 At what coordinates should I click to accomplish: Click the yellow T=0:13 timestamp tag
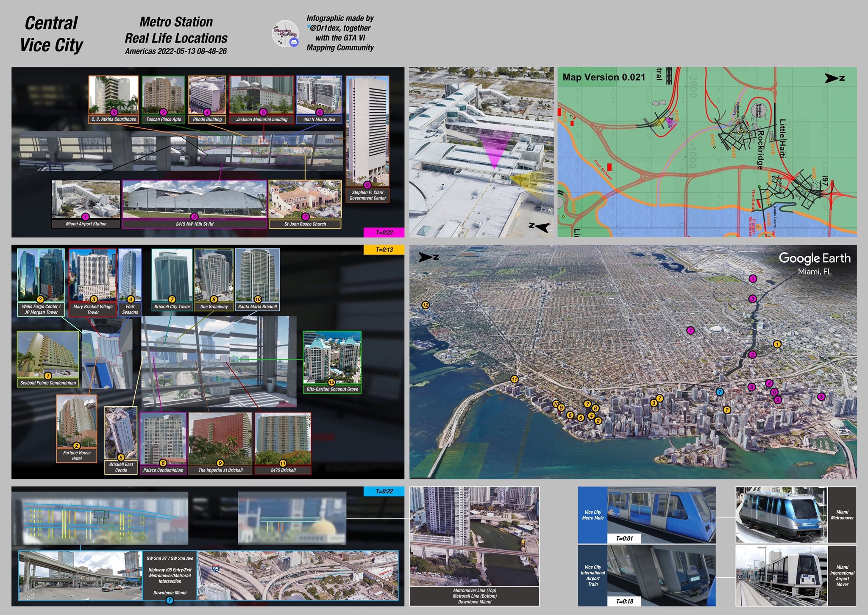point(384,250)
